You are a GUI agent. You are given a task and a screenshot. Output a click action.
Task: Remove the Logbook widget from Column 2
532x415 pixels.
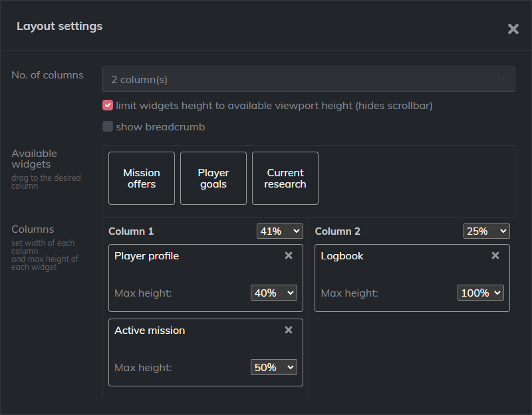point(495,255)
